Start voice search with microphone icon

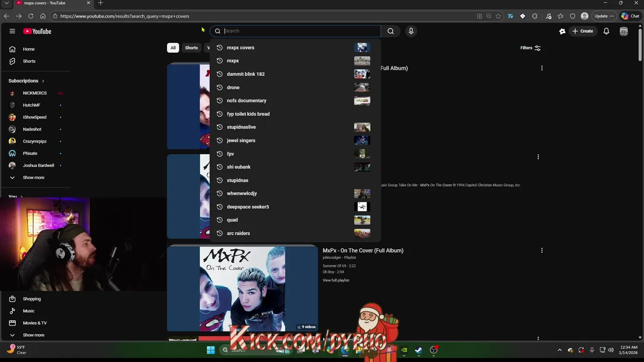[x=411, y=31]
